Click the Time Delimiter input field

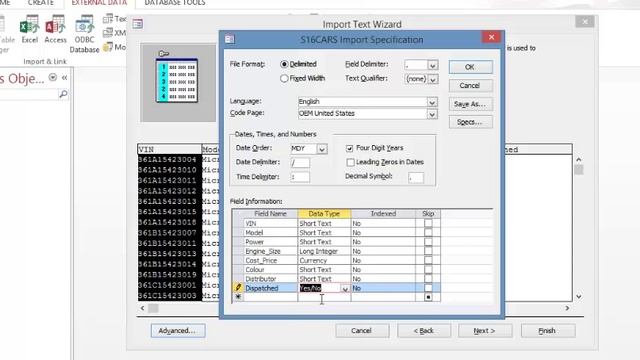(x=300, y=177)
